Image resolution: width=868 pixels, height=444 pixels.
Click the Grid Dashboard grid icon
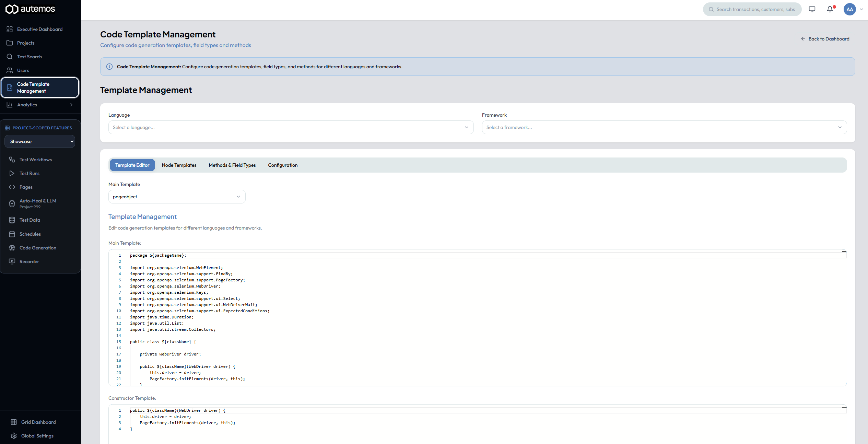[14, 422]
